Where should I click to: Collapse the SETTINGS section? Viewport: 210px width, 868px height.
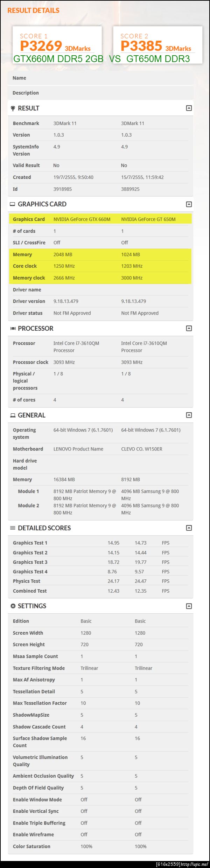[x=189, y=606]
